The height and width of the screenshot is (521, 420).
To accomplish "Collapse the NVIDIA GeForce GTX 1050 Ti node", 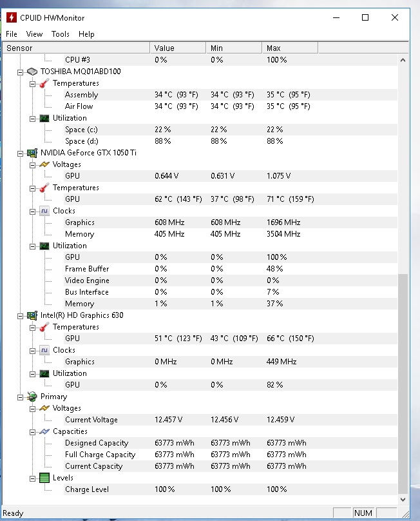I will 21,153.
